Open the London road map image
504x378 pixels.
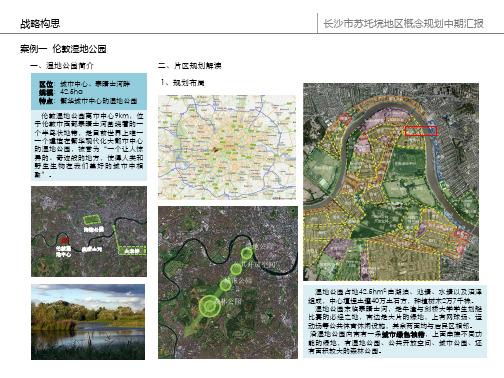click(x=227, y=147)
